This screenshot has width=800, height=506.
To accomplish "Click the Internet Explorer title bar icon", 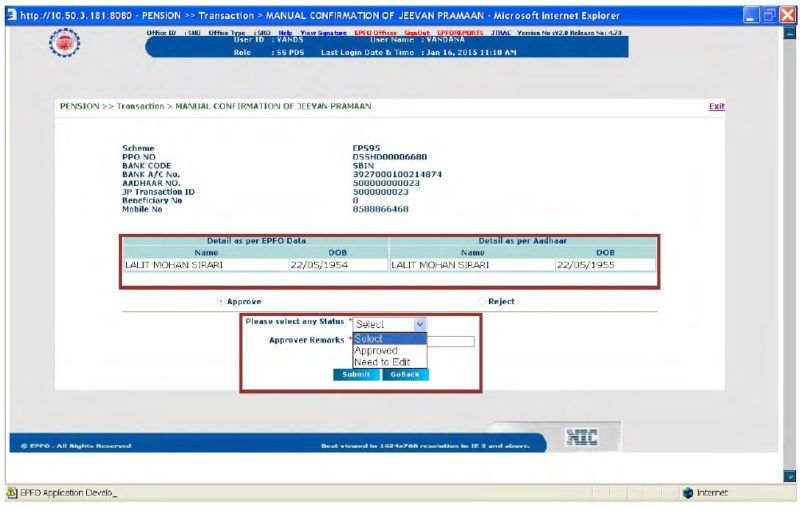I will 10,15.
